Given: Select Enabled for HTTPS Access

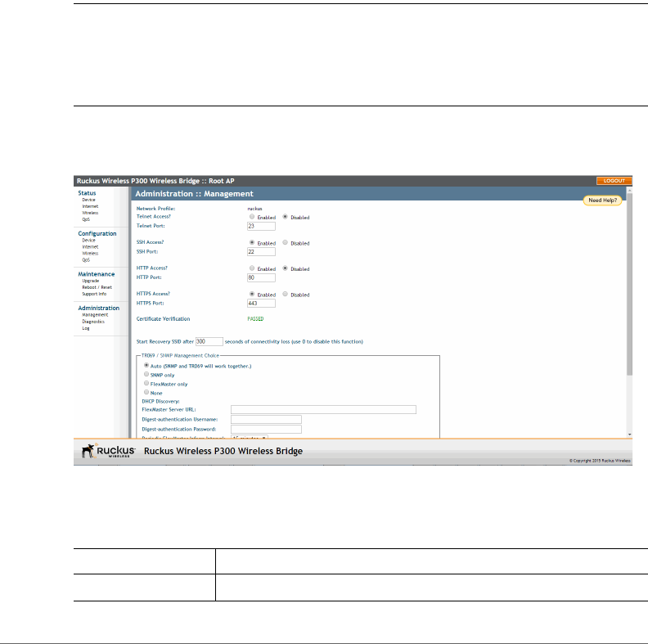Looking at the screenshot, I should coord(252,294).
